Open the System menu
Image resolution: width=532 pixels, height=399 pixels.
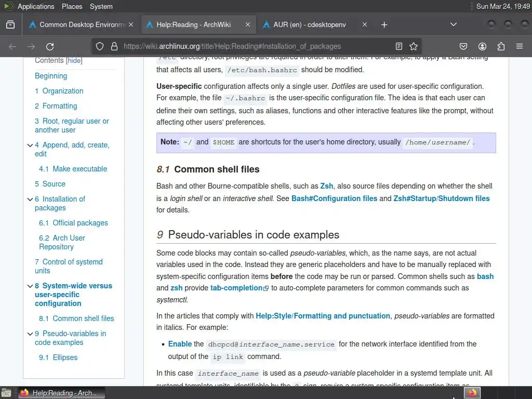coord(101,6)
